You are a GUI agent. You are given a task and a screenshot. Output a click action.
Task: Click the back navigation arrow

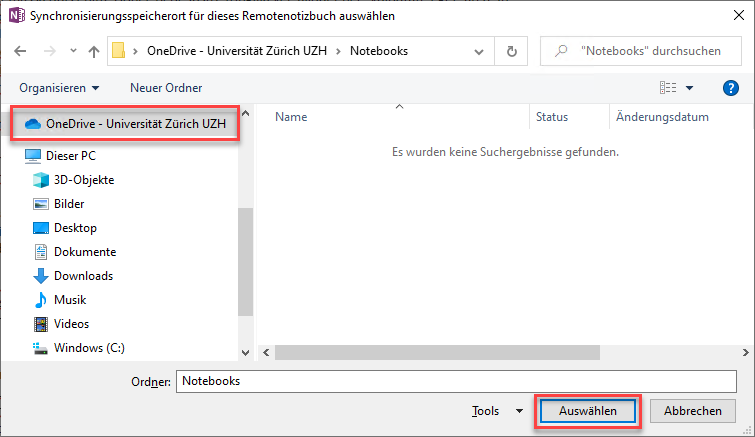tap(19, 51)
